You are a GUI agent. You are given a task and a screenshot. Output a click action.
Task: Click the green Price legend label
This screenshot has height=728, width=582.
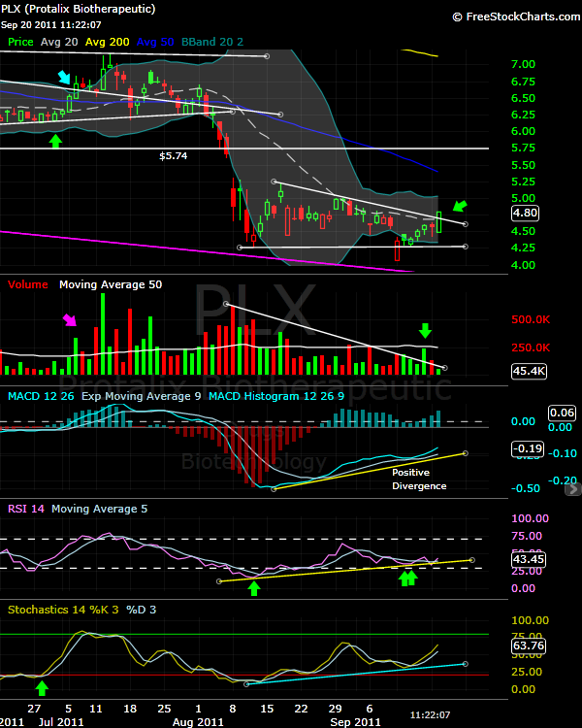[x=21, y=42]
